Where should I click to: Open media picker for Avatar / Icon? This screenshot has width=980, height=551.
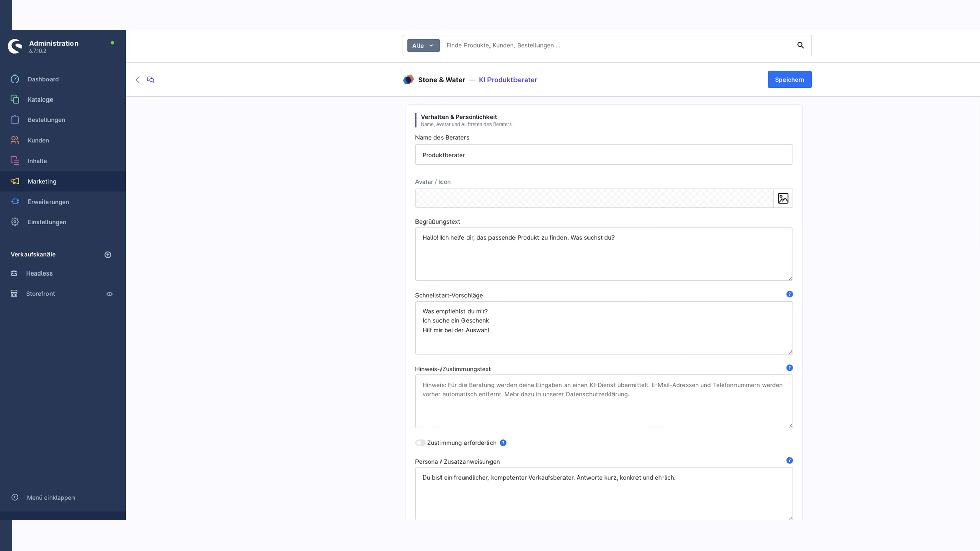(x=783, y=198)
